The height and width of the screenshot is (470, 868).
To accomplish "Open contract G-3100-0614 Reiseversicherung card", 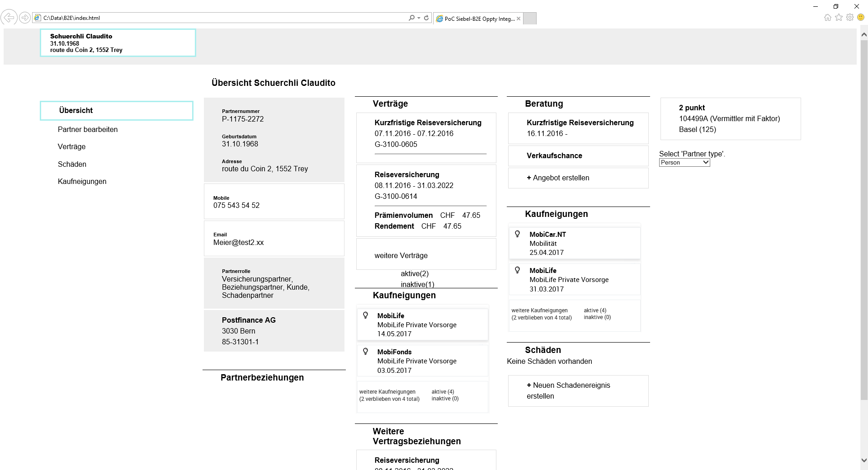I will pyautogui.click(x=426, y=201).
